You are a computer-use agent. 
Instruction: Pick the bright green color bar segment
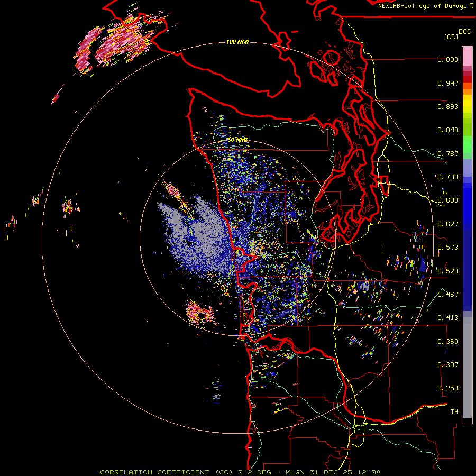click(467, 144)
